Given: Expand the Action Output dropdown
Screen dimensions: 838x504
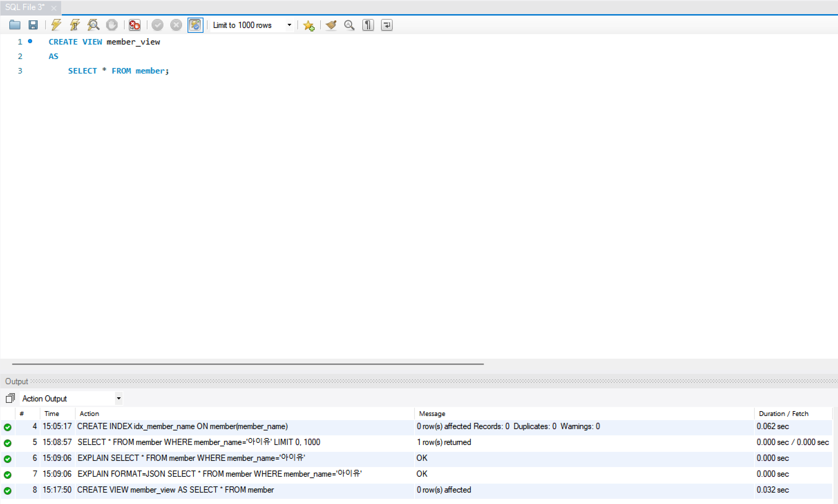Looking at the screenshot, I should pos(118,398).
